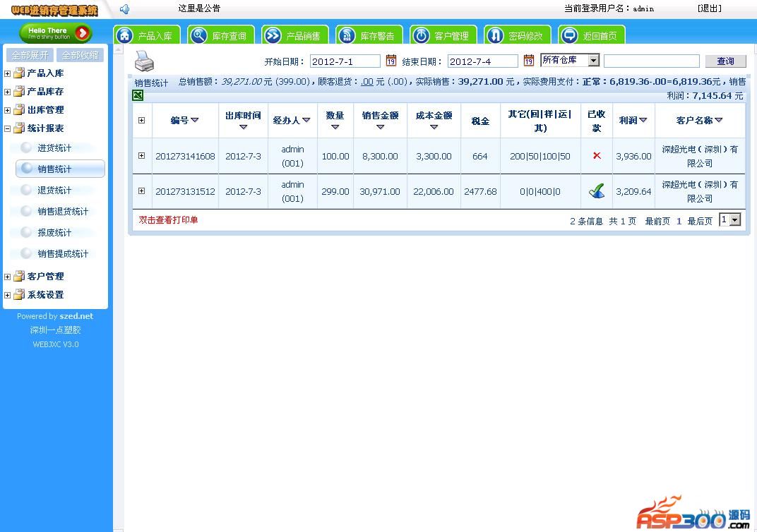Click folder icon beside 统计报表
This screenshot has height=532, width=757.
click(19, 128)
